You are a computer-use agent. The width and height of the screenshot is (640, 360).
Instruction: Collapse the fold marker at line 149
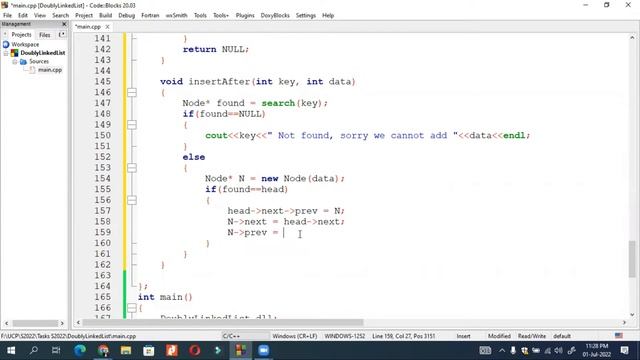[x=131, y=125]
